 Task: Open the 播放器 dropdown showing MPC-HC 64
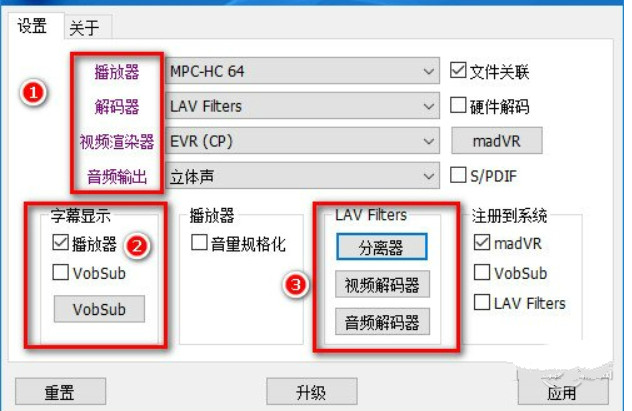point(302,71)
